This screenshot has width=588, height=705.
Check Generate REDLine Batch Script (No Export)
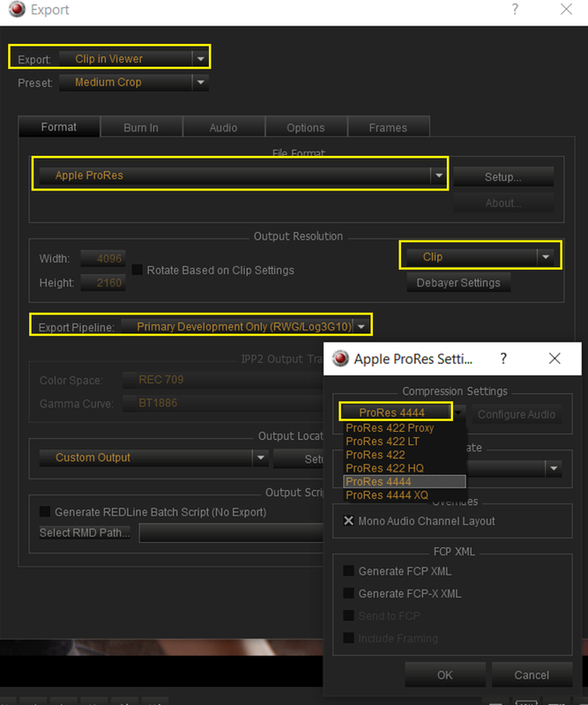click(45, 512)
